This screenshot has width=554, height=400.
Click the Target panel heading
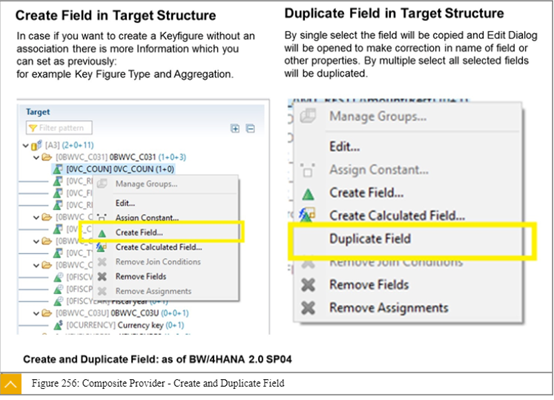pos(38,112)
